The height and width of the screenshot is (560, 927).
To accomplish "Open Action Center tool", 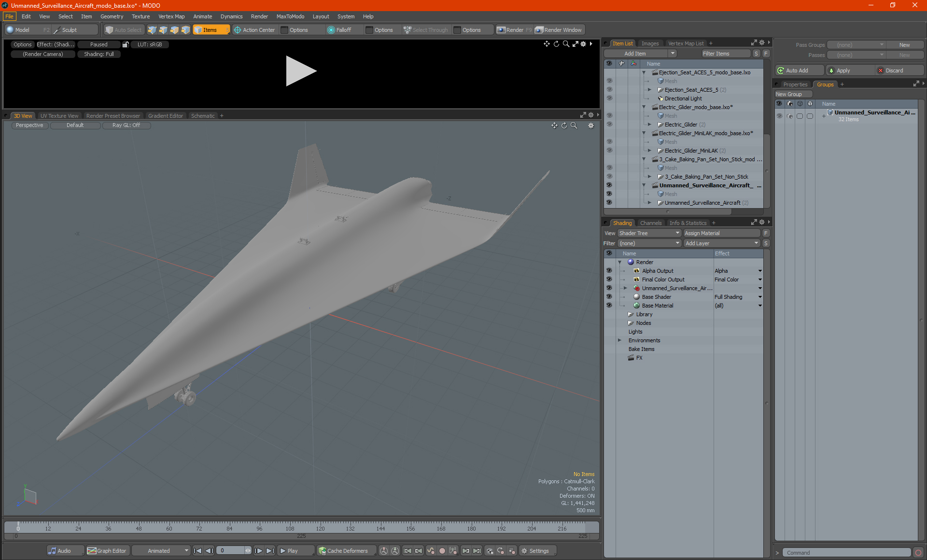I will click(x=254, y=30).
